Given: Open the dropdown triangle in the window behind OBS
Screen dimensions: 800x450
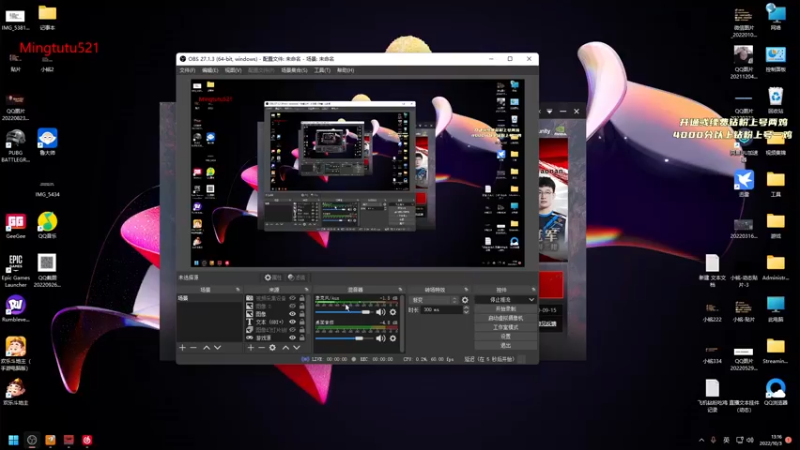Looking at the screenshot, I should click(x=549, y=111).
